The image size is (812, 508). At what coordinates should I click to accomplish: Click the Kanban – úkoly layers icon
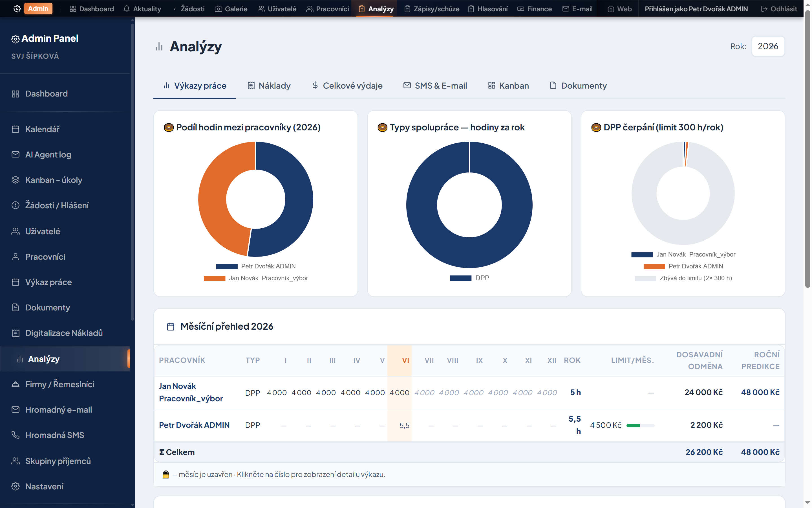pos(16,180)
